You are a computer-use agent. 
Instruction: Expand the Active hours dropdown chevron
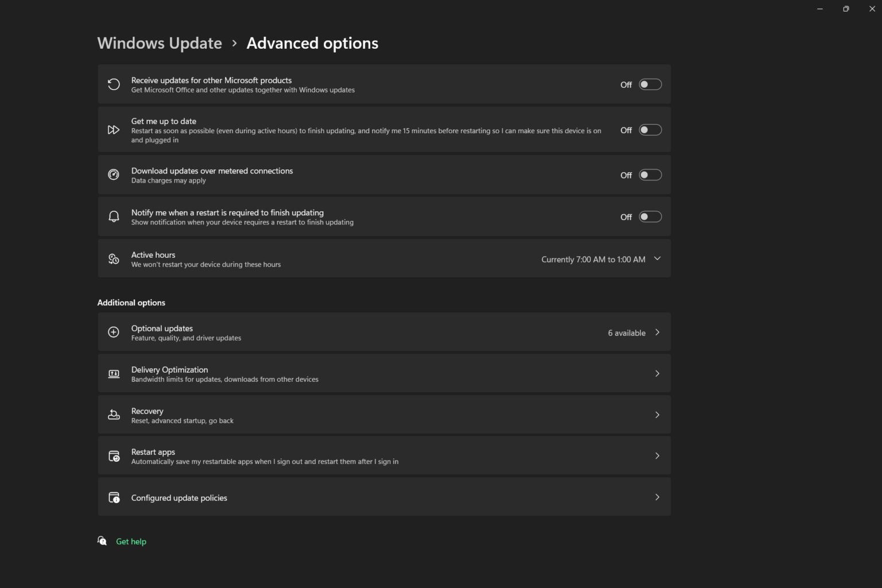click(657, 259)
